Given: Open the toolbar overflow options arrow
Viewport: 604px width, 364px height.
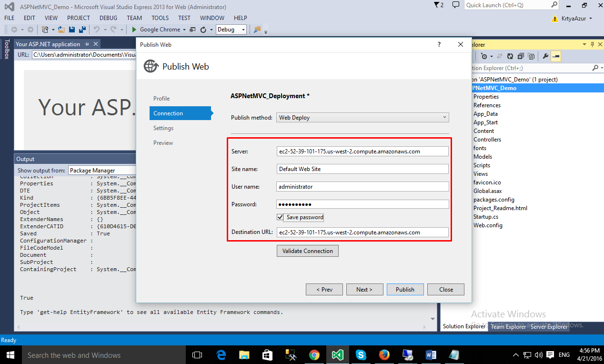Looking at the screenshot, I should (x=266, y=32).
